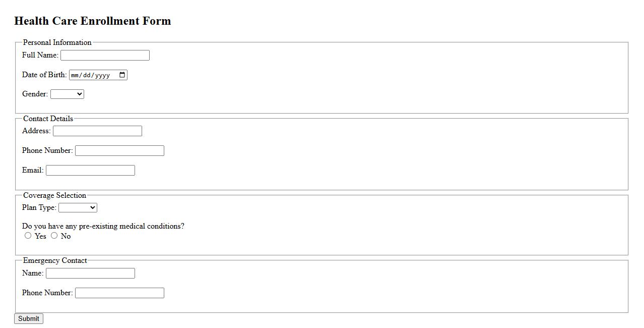The height and width of the screenshot is (328, 644).
Task: Click the Plan Type label
Action: [39, 207]
